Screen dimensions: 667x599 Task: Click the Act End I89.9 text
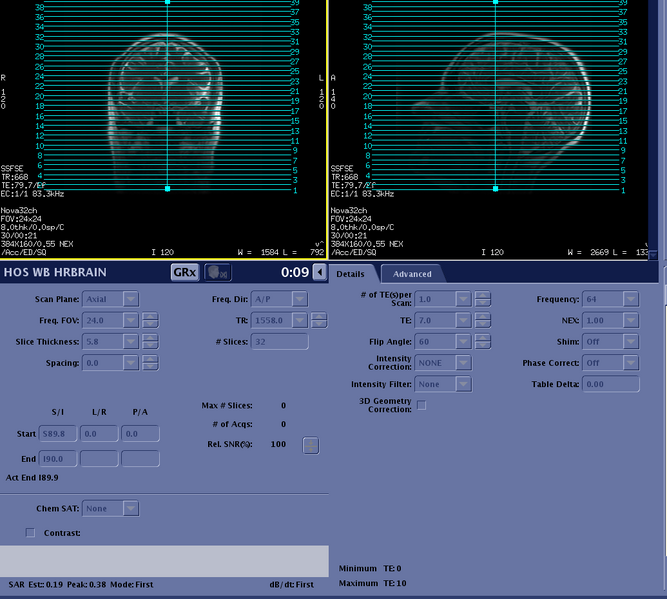[x=32, y=478]
